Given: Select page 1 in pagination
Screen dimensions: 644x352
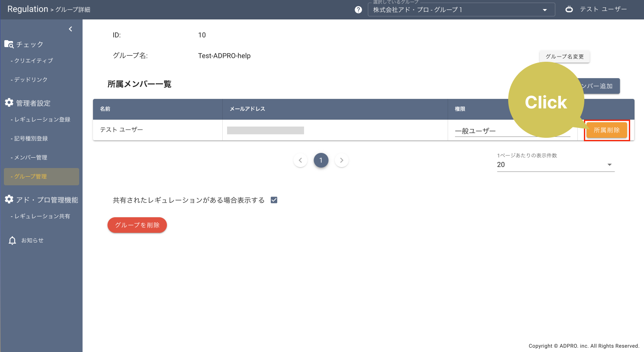Looking at the screenshot, I should [321, 160].
